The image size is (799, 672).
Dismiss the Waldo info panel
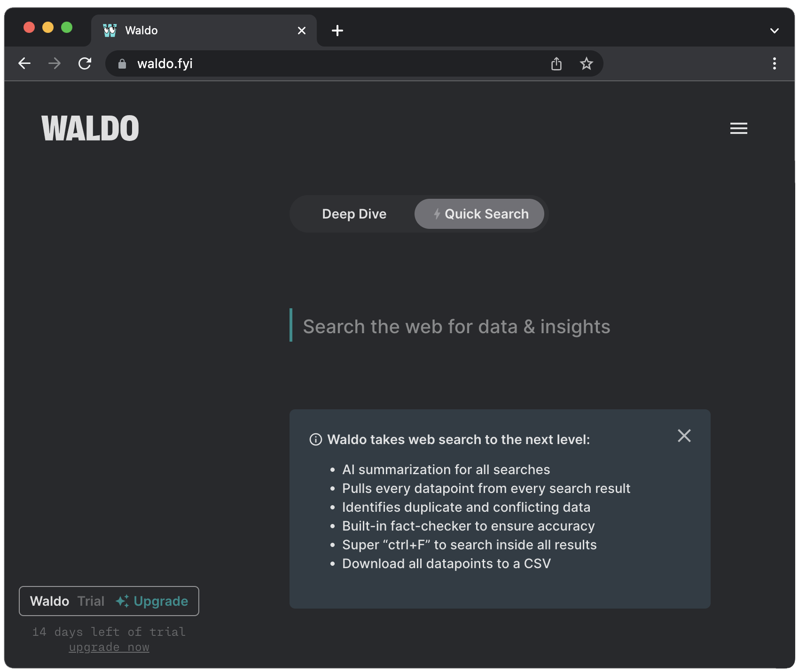(x=684, y=436)
